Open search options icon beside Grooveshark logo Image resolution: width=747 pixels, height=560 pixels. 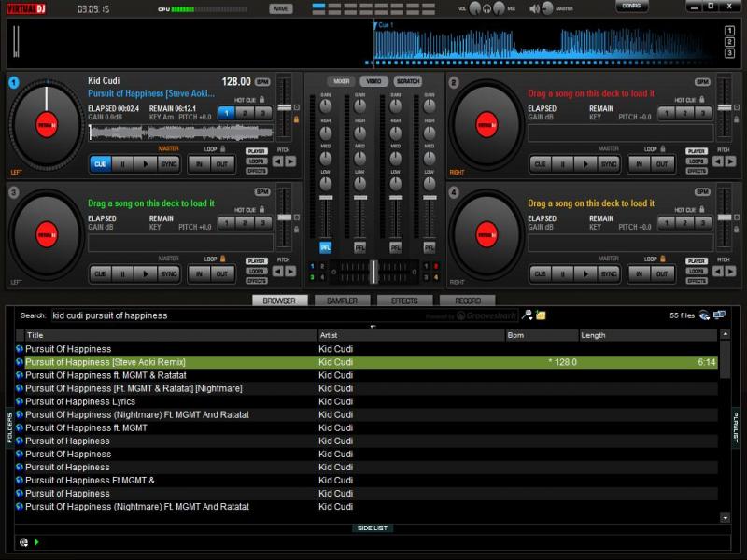coord(527,315)
